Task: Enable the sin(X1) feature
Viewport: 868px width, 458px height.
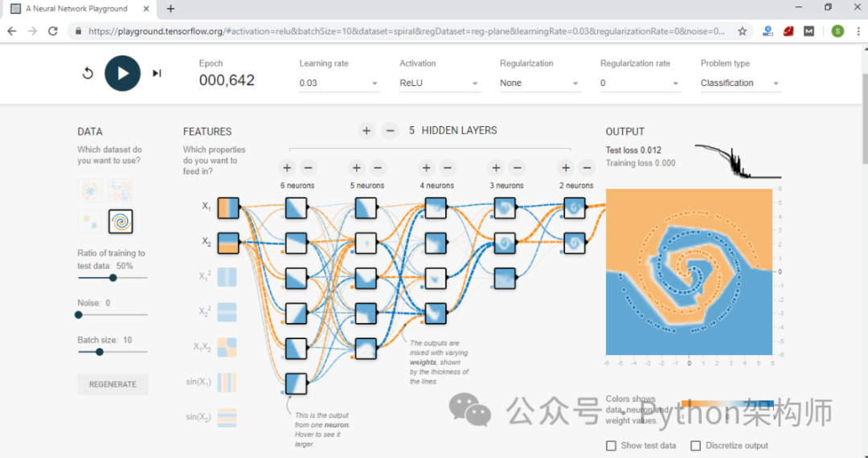Action: pyautogui.click(x=227, y=382)
